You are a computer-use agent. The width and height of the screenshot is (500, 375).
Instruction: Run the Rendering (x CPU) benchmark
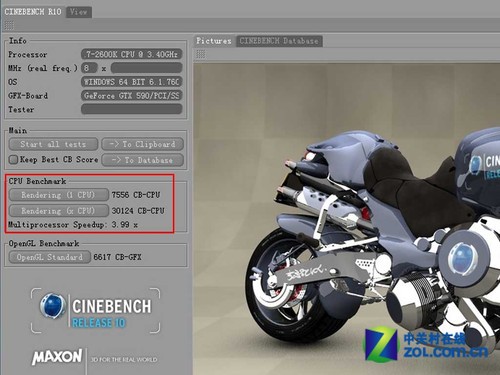[x=59, y=211]
